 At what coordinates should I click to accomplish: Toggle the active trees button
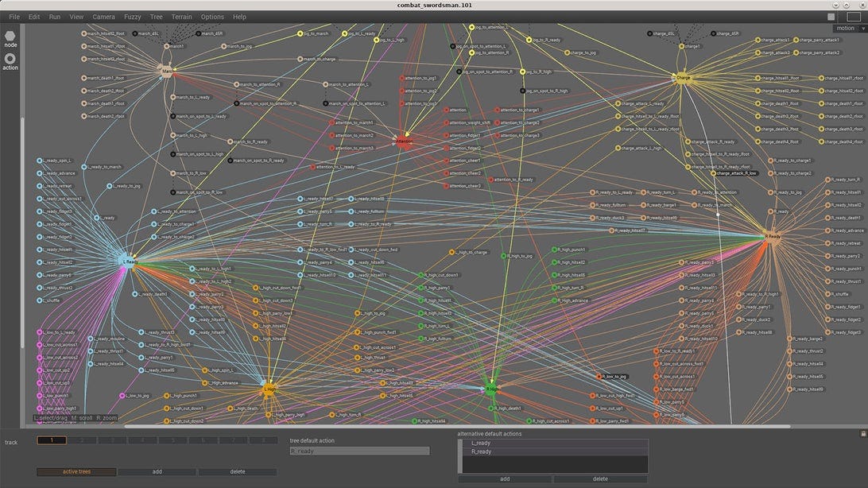tap(76, 472)
